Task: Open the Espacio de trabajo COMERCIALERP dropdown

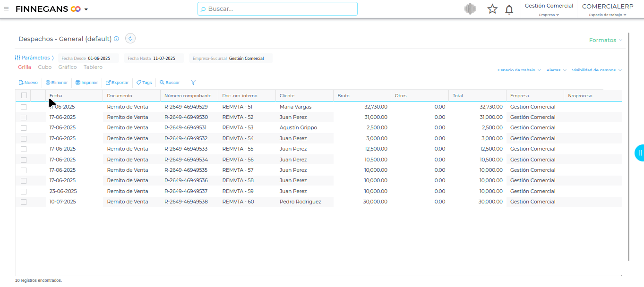Action: [607, 9]
